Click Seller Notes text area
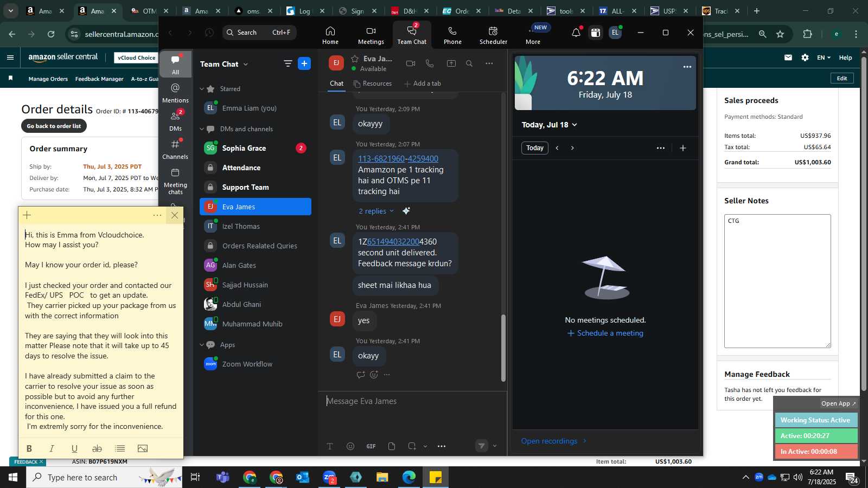Viewport: 868px width, 488px height. click(777, 281)
